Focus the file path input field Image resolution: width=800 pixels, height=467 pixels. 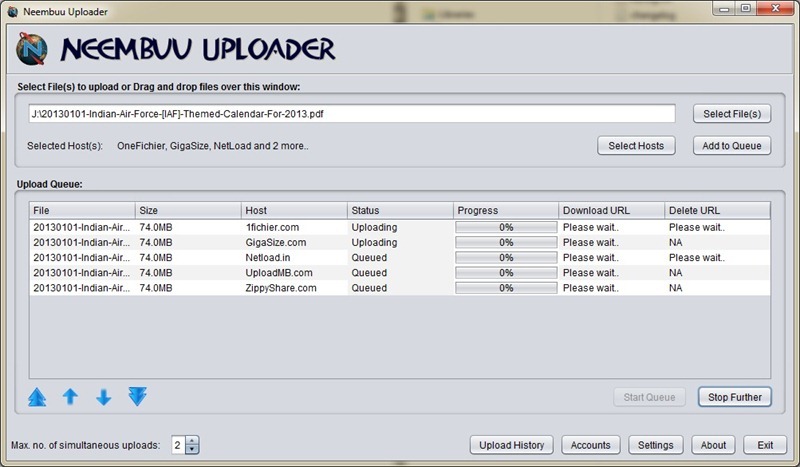[x=352, y=114]
